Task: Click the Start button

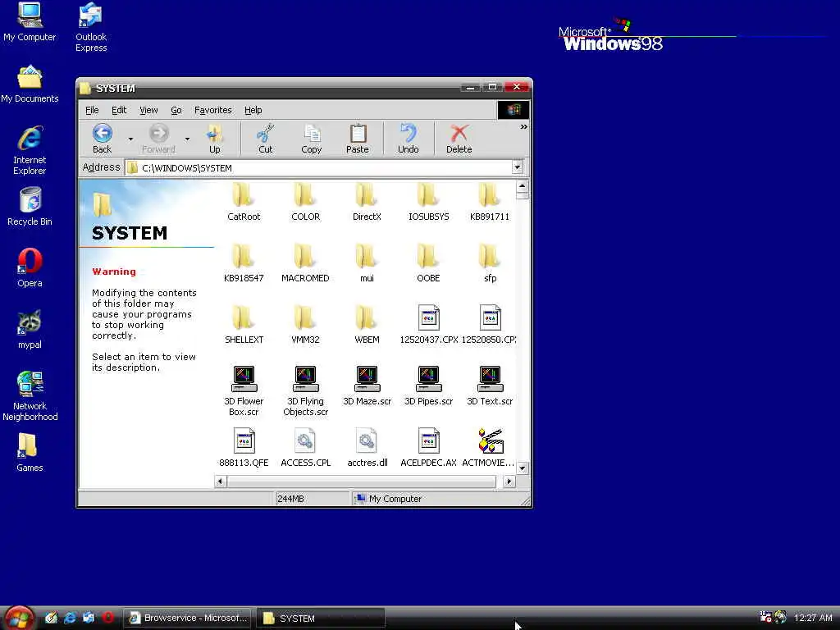Action: (18, 619)
